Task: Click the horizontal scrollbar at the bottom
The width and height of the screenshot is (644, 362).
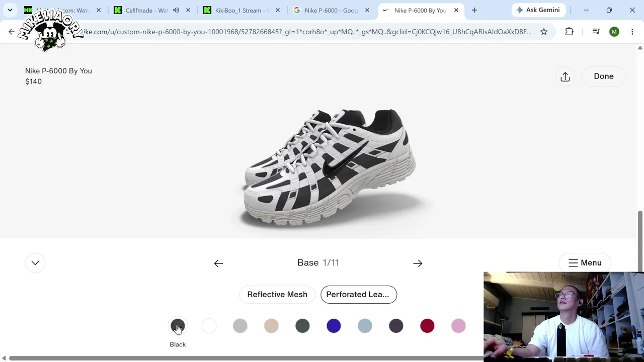Action: coord(246,358)
